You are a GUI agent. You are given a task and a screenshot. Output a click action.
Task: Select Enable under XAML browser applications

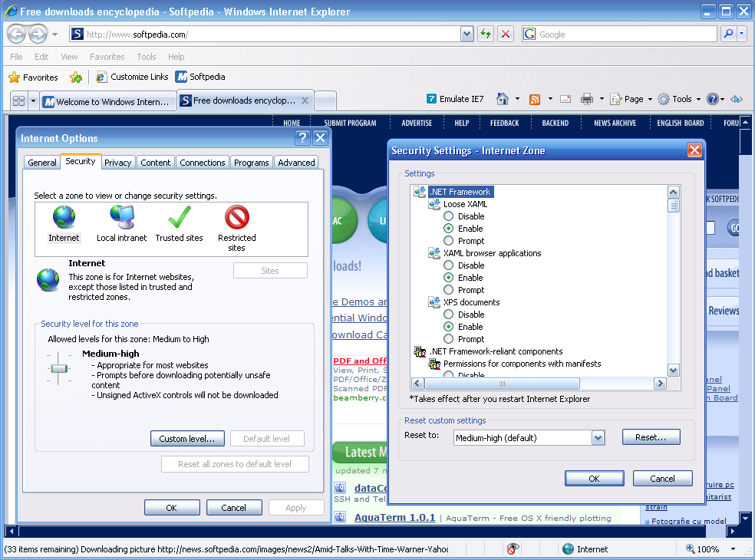448,278
